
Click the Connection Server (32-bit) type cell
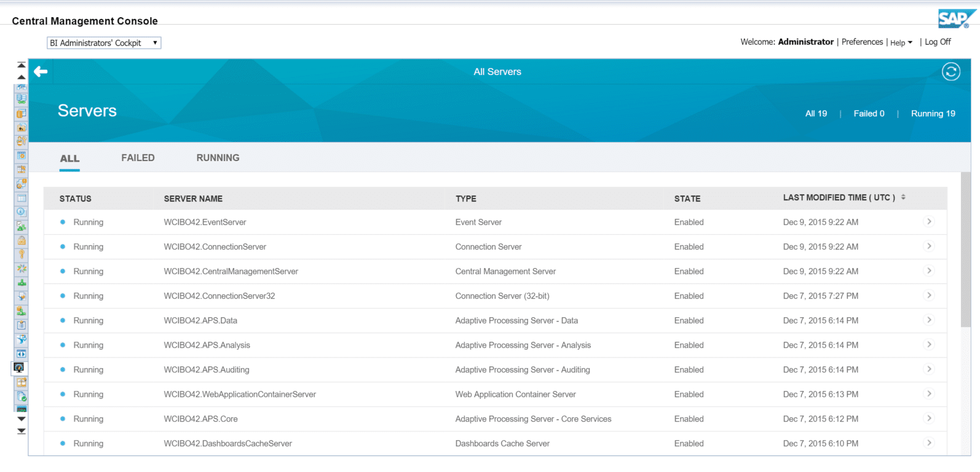(502, 296)
